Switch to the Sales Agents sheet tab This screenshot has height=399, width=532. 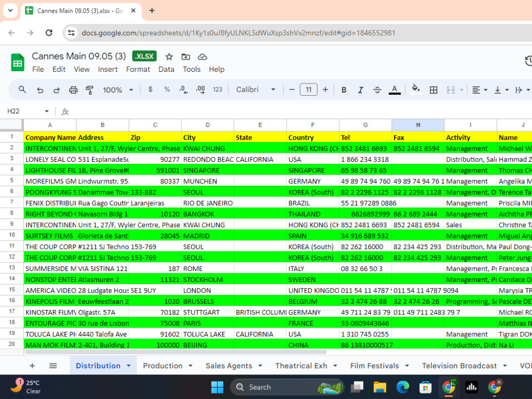[229, 366]
